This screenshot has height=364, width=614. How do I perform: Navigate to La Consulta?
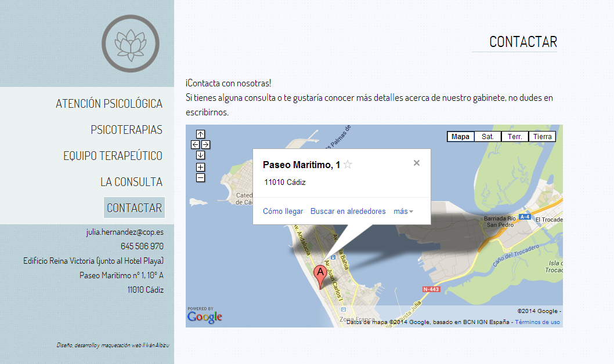(x=131, y=182)
